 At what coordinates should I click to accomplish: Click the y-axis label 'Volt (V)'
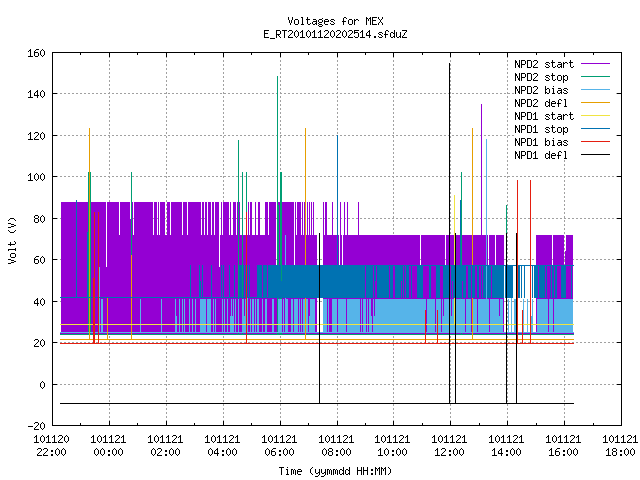(12, 240)
